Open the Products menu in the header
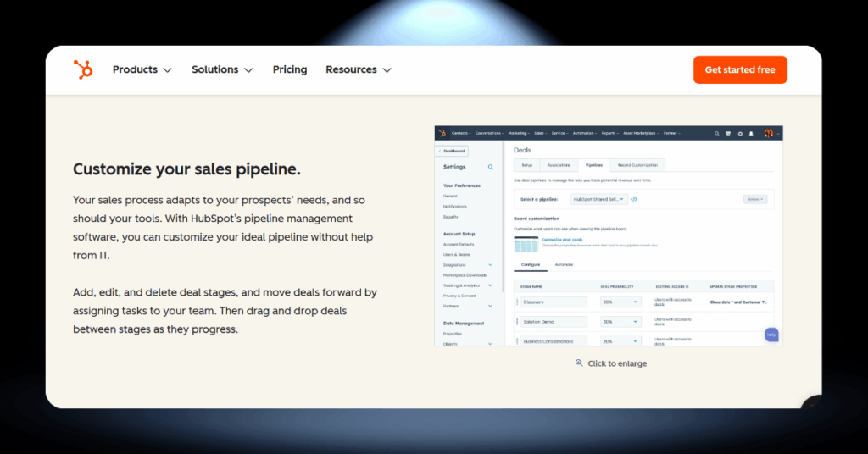This screenshot has width=868, height=454. pos(142,69)
